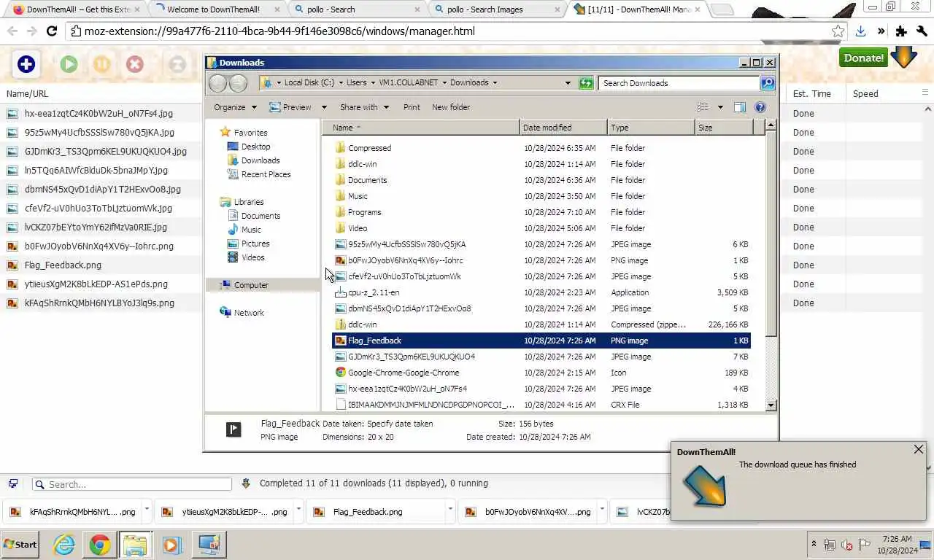Switch to the pollo - Search Images tab
934x560 pixels.
point(495,9)
